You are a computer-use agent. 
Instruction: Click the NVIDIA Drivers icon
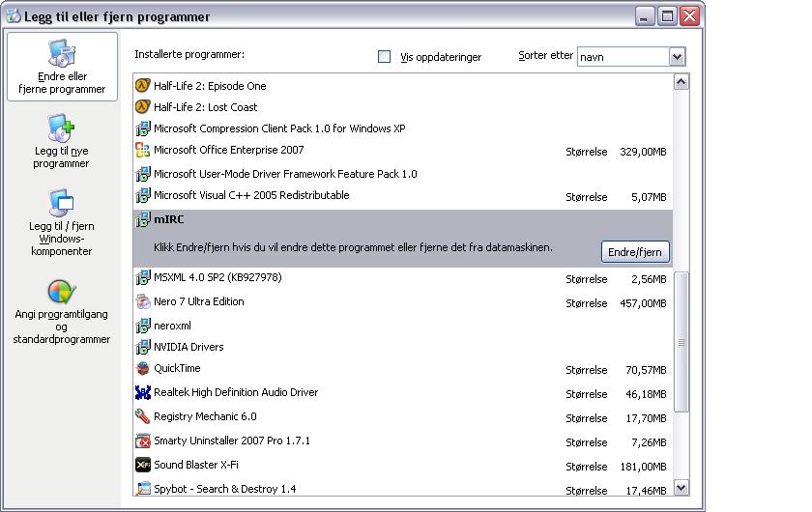pyautogui.click(x=142, y=347)
